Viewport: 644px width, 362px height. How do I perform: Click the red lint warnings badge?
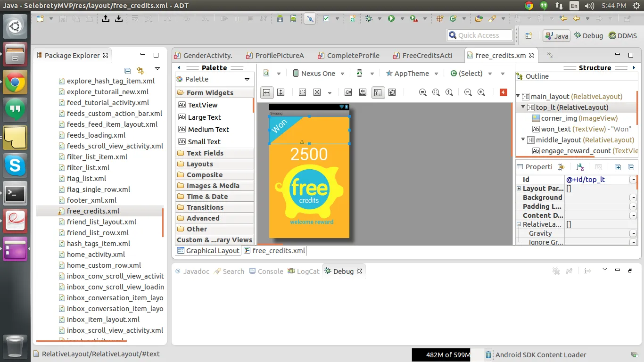tap(503, 92)
